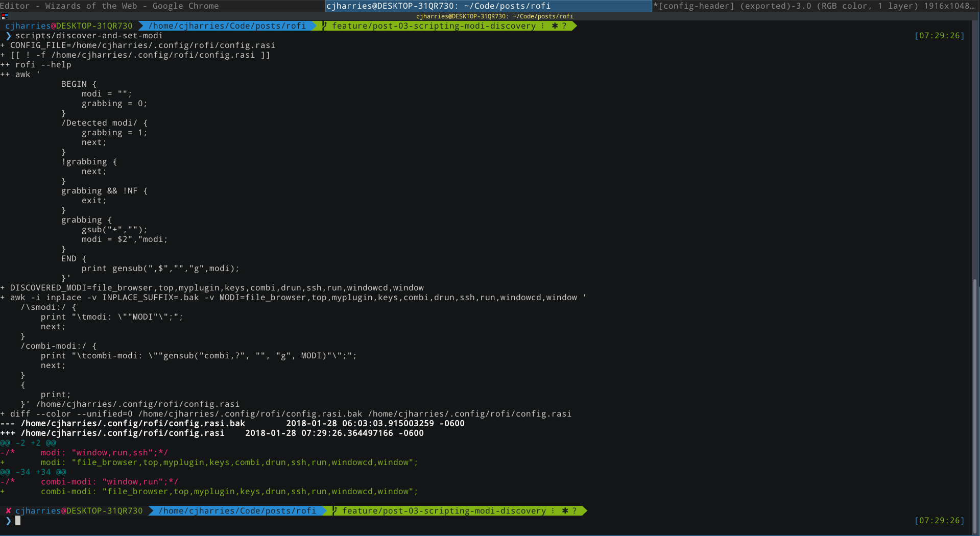Select the cjharries terminal window tab

489,6
